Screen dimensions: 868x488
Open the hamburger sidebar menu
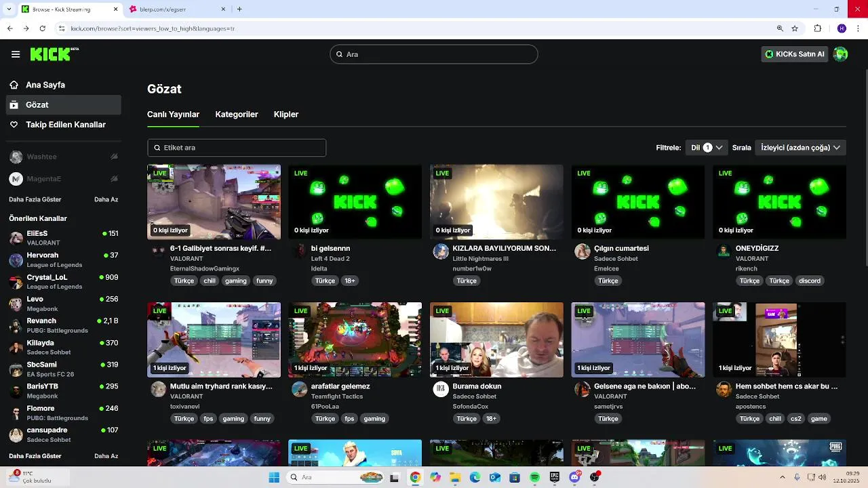[x=16, y=54]
